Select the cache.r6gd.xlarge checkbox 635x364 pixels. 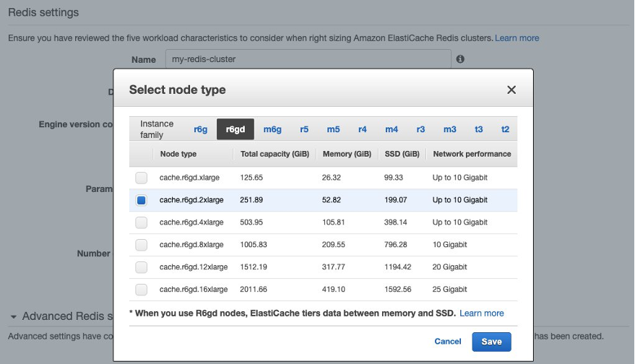(x=142, y=178)
